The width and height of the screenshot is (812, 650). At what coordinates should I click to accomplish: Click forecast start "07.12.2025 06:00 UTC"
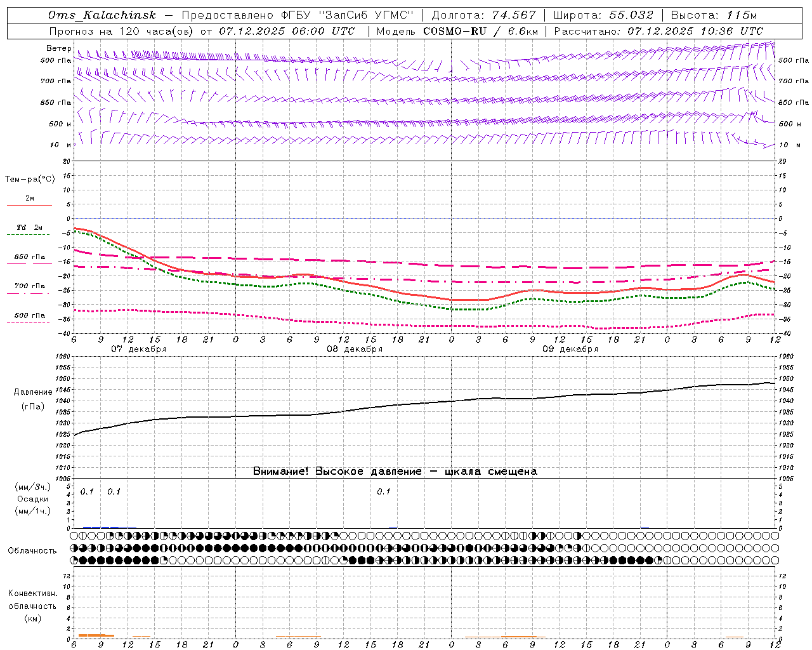[287, 31]
